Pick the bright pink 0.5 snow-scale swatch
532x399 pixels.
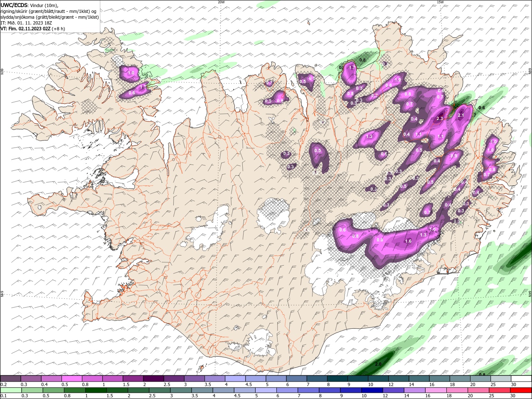coord(72,378)
